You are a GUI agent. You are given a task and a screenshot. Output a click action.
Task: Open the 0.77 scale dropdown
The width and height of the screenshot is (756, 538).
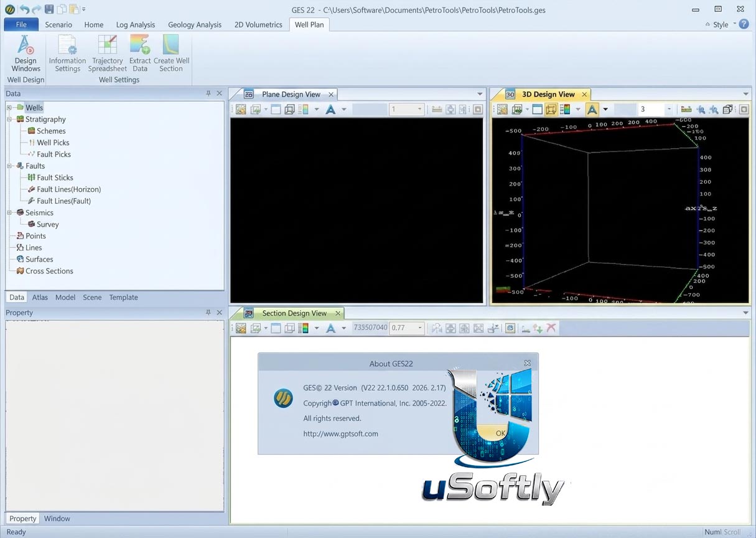[420, 328]
